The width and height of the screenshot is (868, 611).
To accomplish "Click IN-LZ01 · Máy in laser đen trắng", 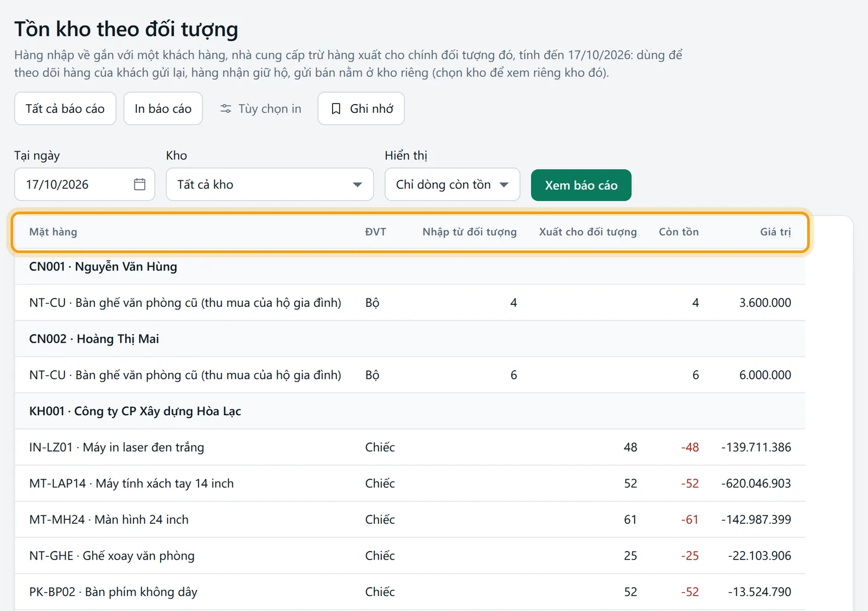I will coord(117,447).
